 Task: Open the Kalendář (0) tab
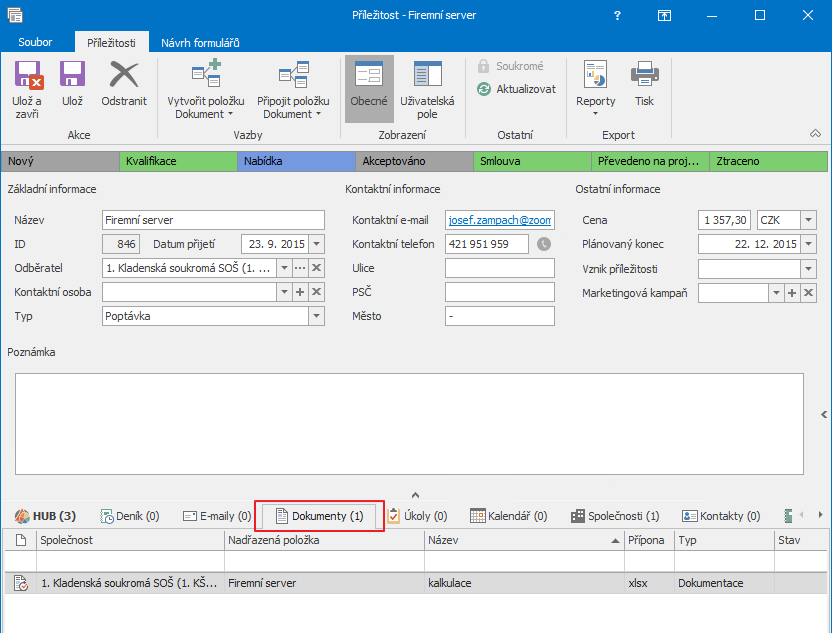point(508,516)
